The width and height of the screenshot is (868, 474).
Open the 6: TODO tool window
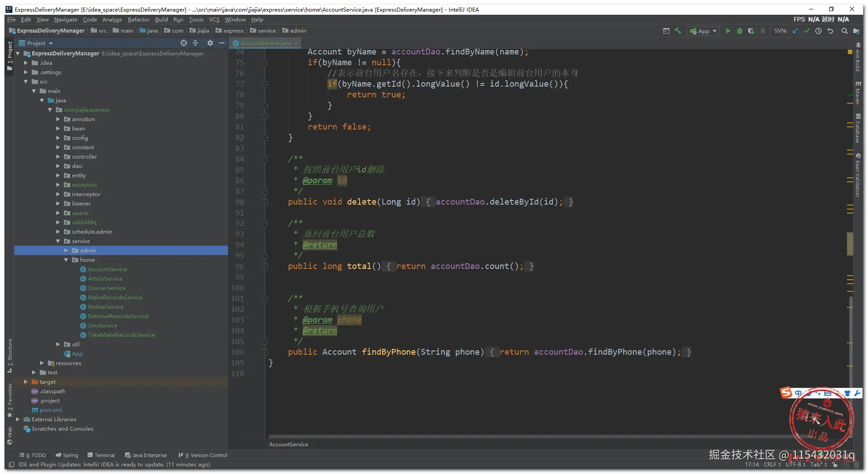tap(33, 455)
